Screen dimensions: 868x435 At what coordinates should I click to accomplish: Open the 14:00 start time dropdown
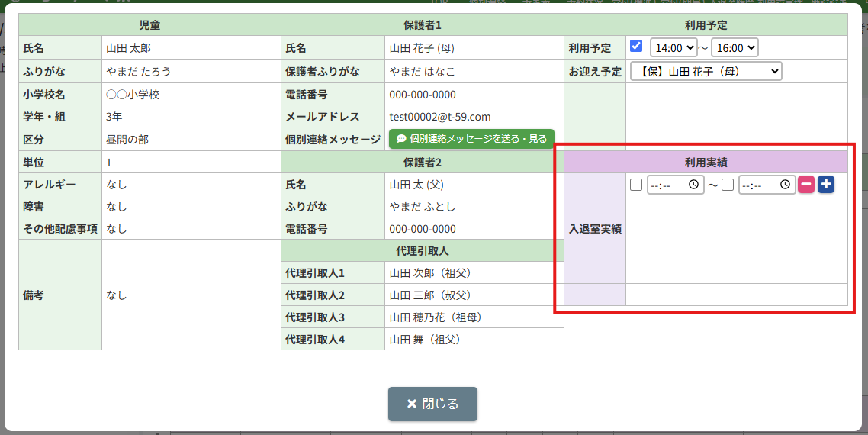674,47
